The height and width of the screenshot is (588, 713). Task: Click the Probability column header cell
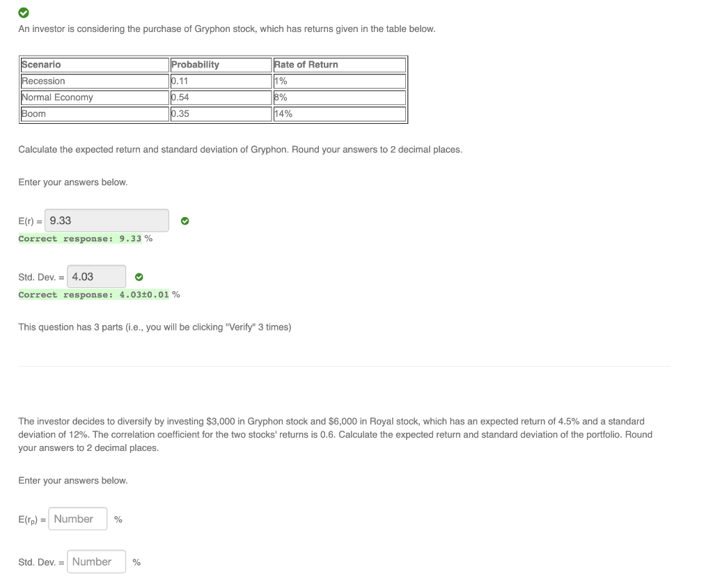[221, 65]
